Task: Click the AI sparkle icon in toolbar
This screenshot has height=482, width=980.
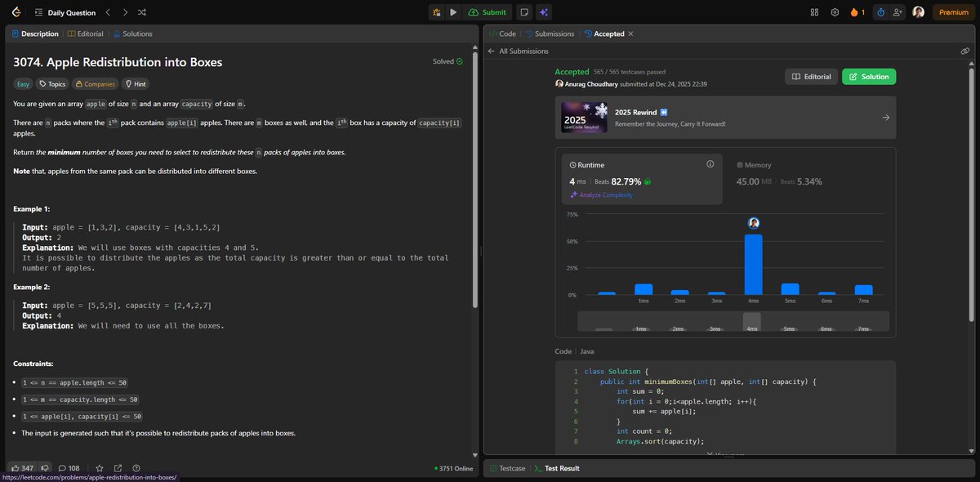Action: point(544,12)
